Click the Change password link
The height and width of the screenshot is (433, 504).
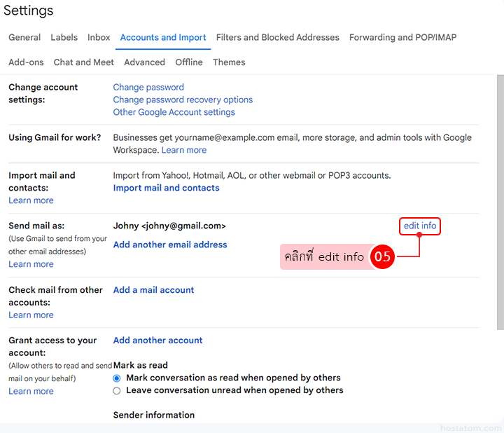(x=148, y=88)
